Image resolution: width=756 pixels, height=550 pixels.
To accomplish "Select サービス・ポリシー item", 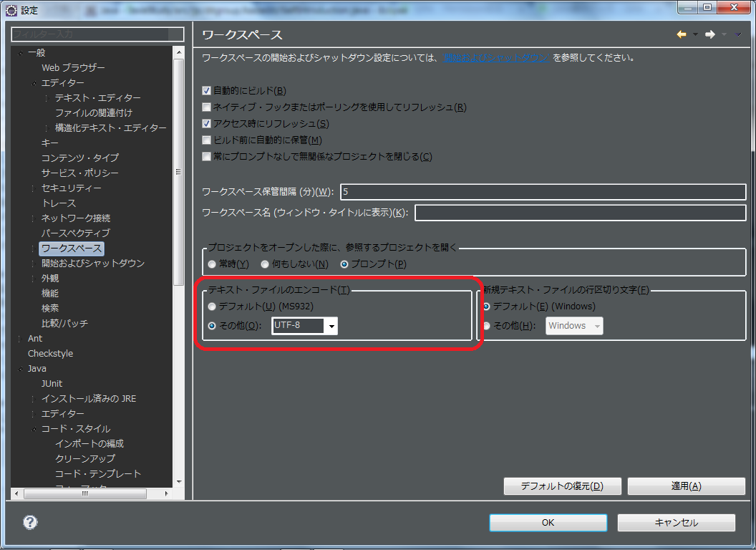I will pyautogui.click(x=80, y=173).
